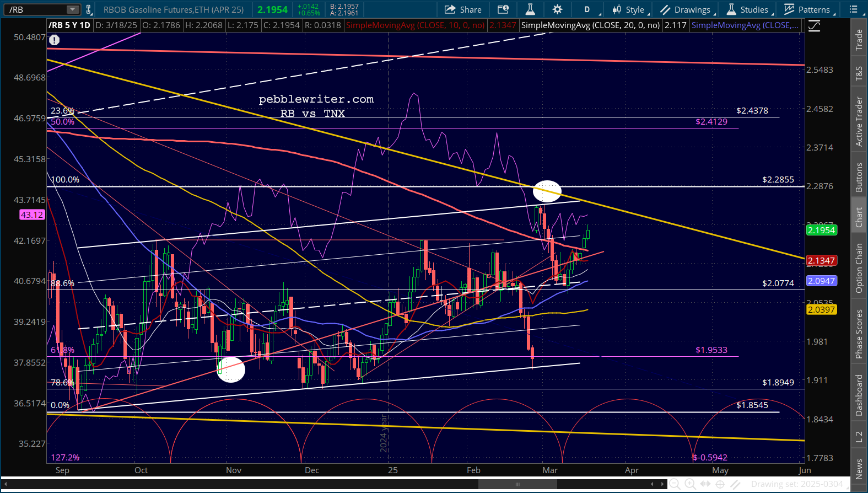Click the list menu icon at top right

click(854, 9)
